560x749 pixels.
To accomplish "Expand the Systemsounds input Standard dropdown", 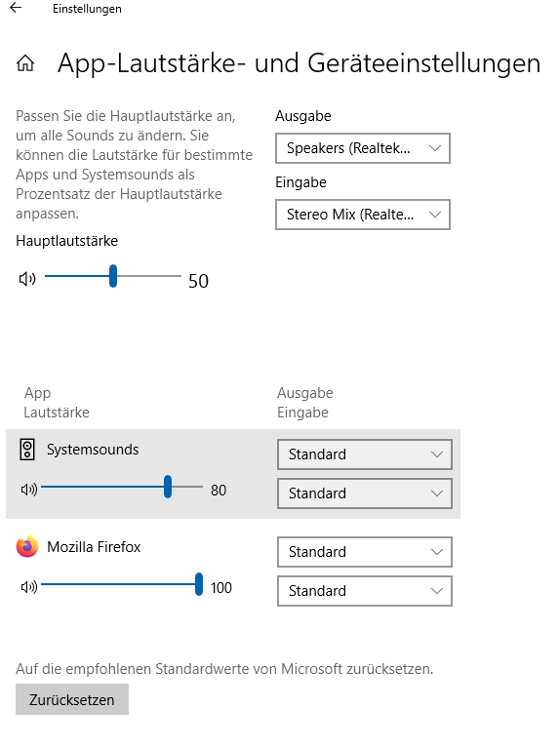I will tap(365, 493).
